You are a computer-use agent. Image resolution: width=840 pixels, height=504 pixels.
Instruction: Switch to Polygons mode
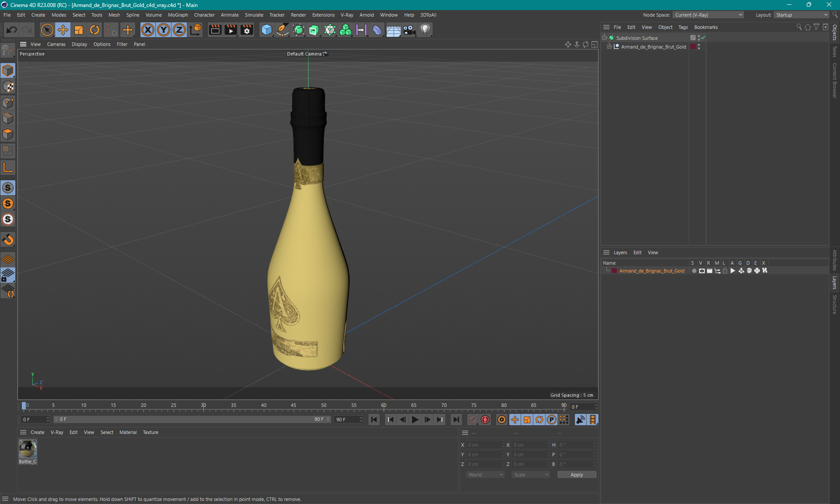pos(8,134)
